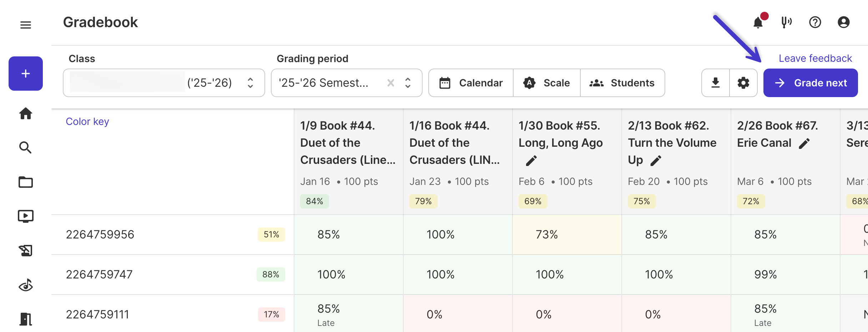Viewport: 868px width, 332px height.
Task: Open the 1/9 Book #44 assignment header
Action: pyautogui.click(x=348, y=143)
